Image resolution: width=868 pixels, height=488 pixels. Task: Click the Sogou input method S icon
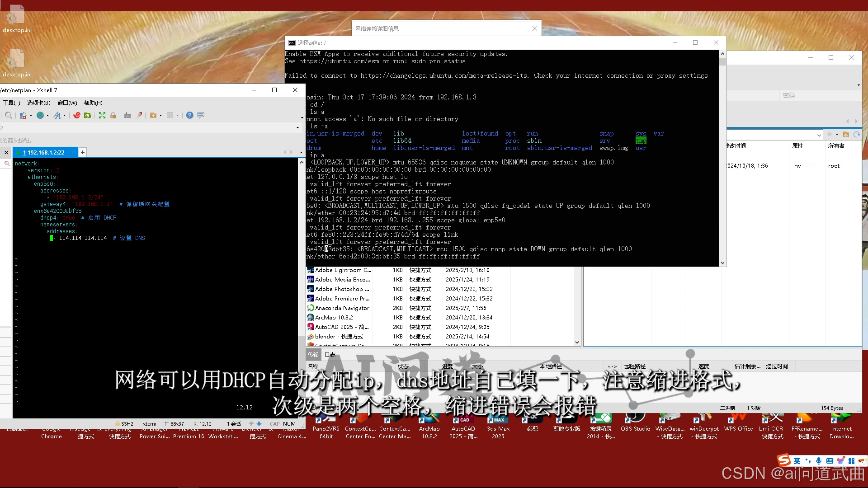pos(784,460)
